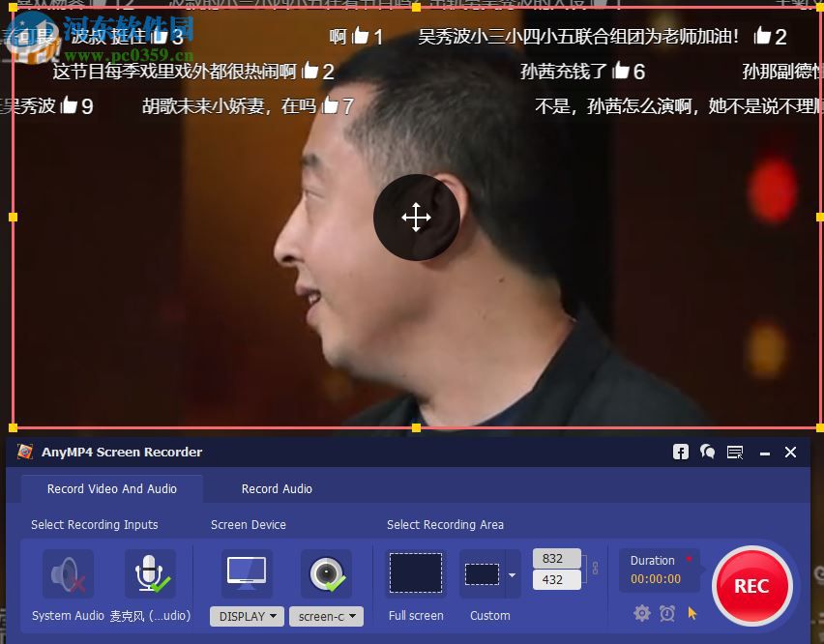Open the DISPLAY device dropdown
This screenshot has width=824, height=644.
click(246, 616)
